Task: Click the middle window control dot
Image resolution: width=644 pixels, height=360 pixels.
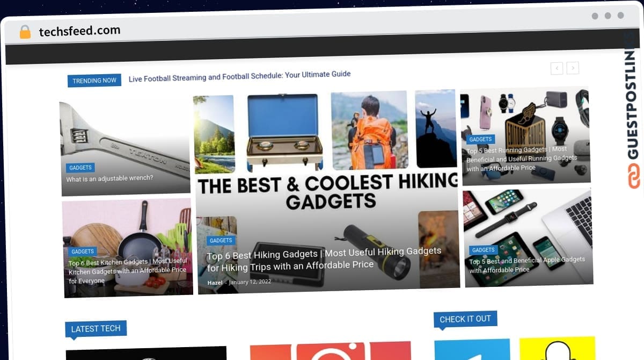Action: coord(608,16)
